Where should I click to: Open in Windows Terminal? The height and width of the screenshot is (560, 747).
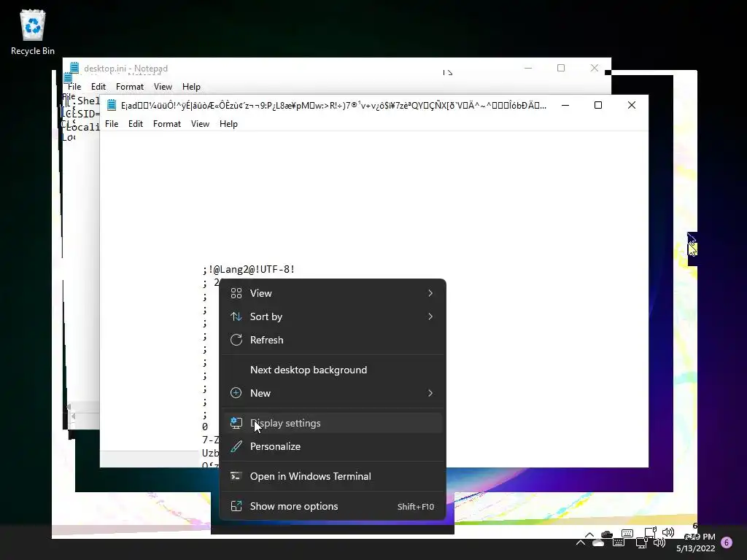333,477
